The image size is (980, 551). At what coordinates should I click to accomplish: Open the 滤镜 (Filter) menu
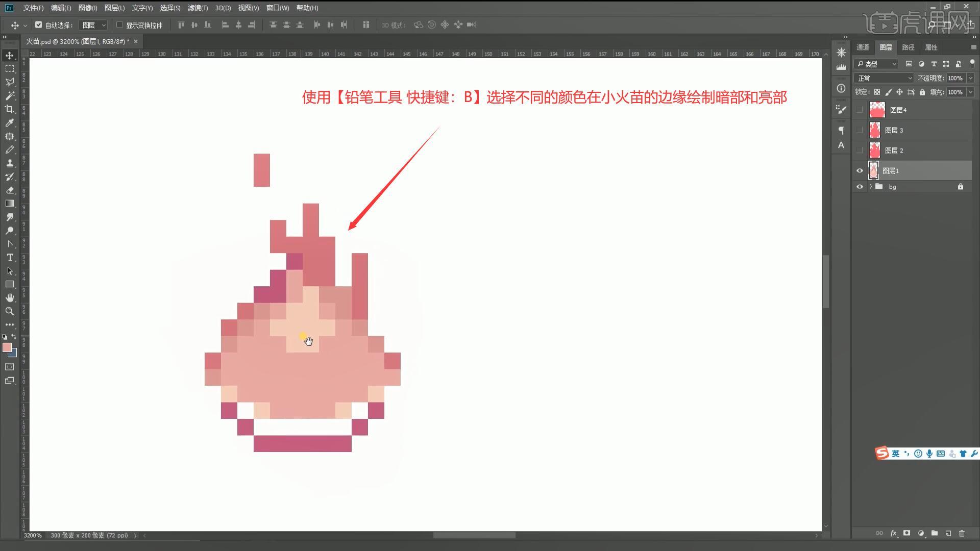[x=198, y=8]
